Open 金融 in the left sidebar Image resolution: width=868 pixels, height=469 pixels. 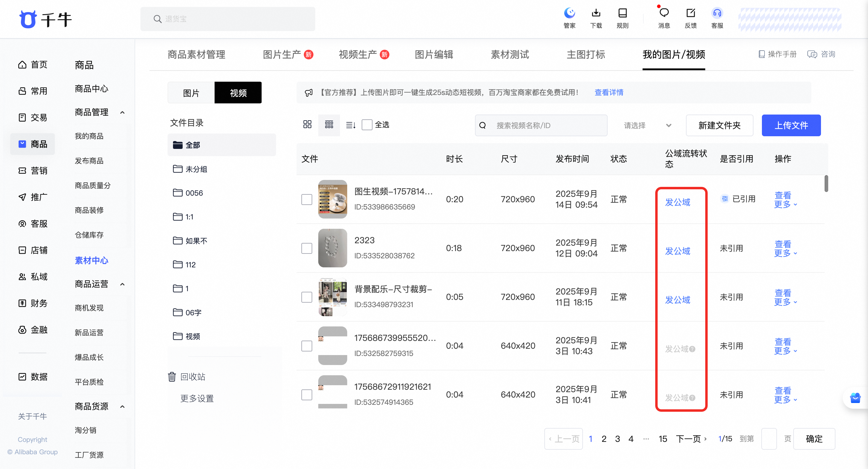coord(33,329)
